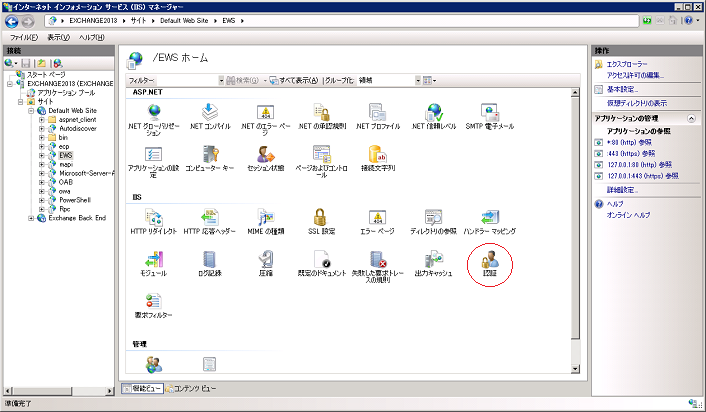Click 基本設定 action link
The height and width of the screenshot is (412, 706).
pos(622,89)
